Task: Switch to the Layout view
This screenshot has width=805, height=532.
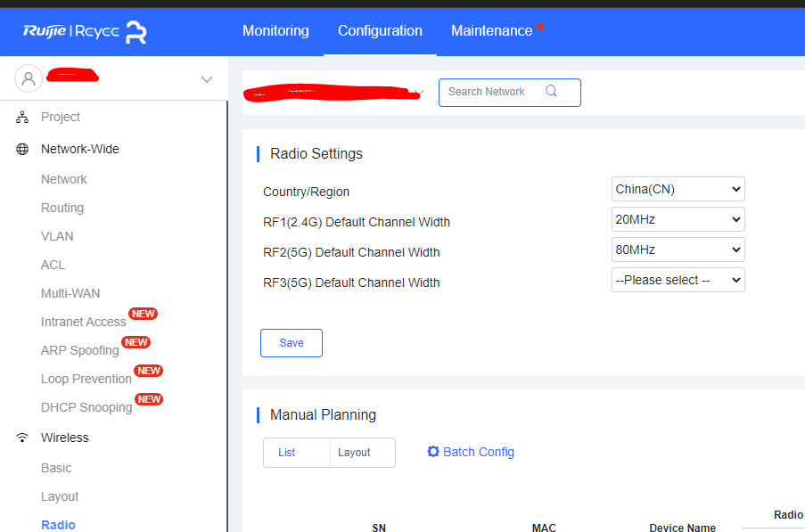Action: point(354,453)
